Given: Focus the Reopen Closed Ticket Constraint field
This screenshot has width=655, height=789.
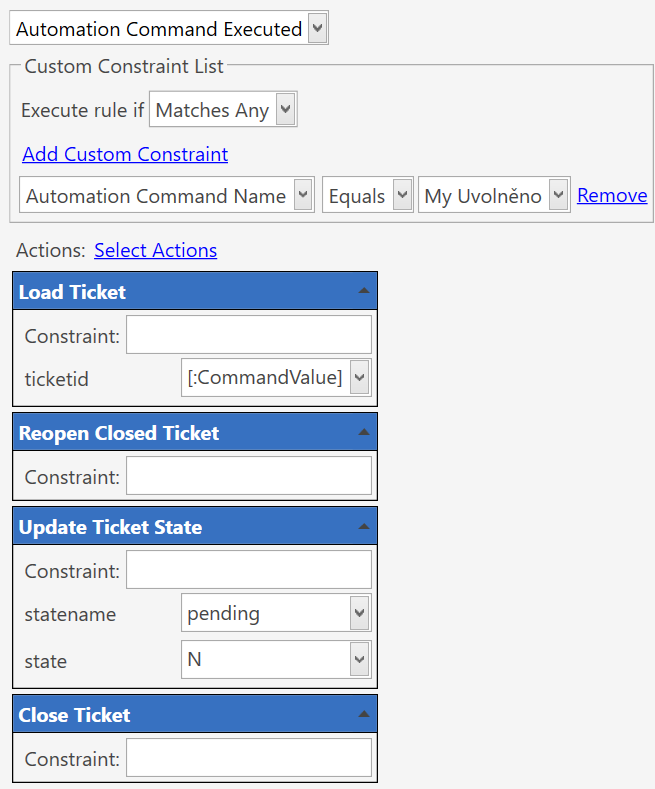Looking at the screenshot, I should pos(249,476).
